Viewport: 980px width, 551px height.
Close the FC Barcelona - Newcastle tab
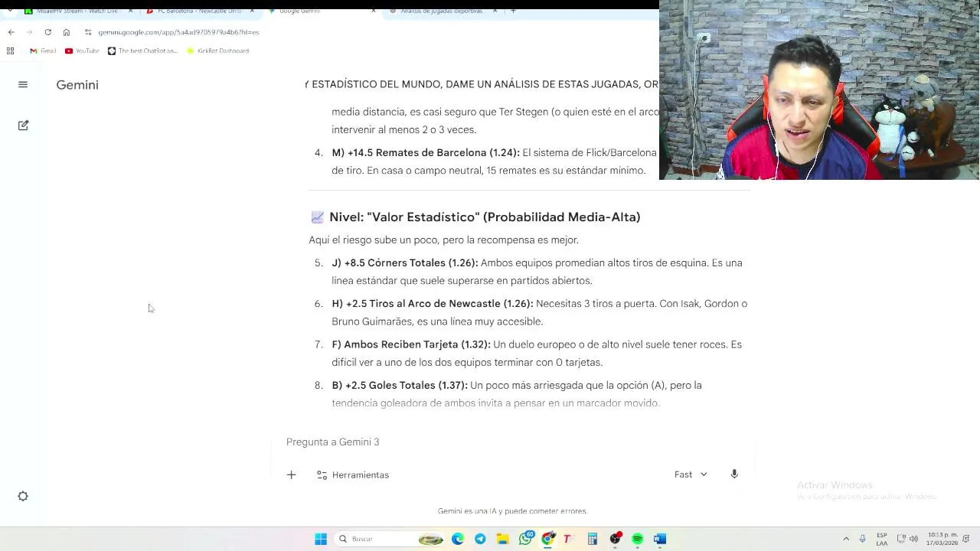point(253,11)
